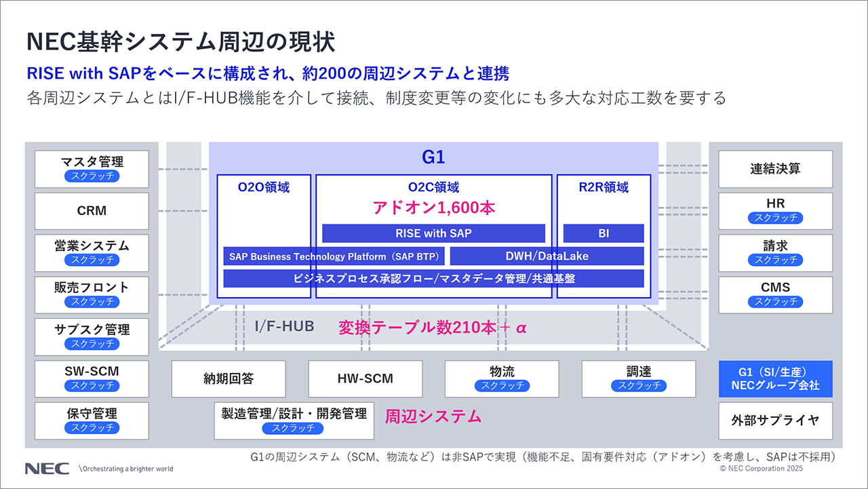The image size is (868, 489).
Task: Click the SAP Business Technology Platform bar
Action: tap(335, 256)
